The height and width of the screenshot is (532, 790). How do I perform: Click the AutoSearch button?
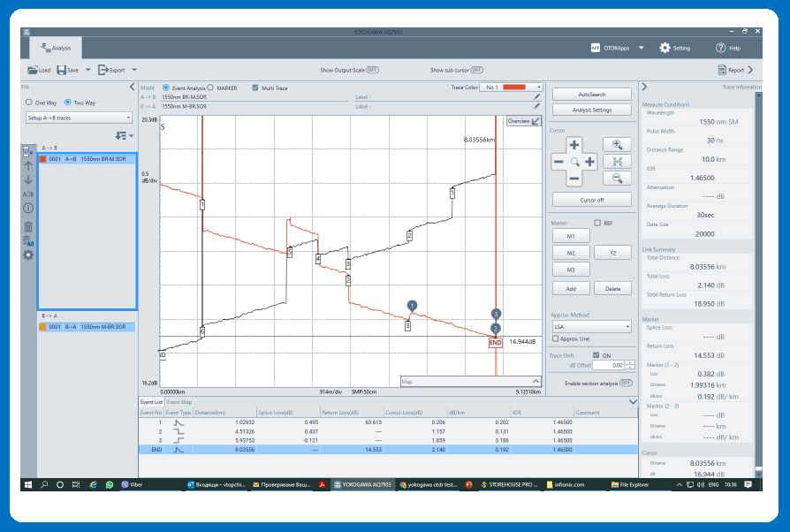point(591,95)
